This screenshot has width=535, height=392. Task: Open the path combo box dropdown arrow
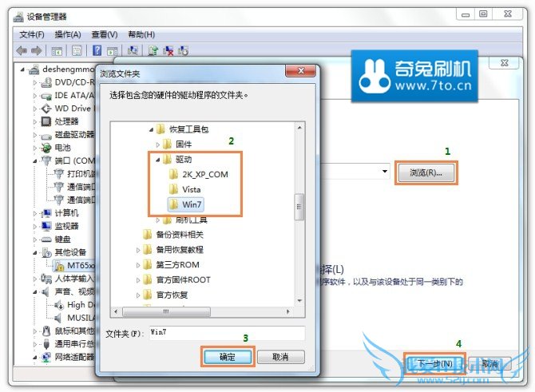[x=385, y=172]
